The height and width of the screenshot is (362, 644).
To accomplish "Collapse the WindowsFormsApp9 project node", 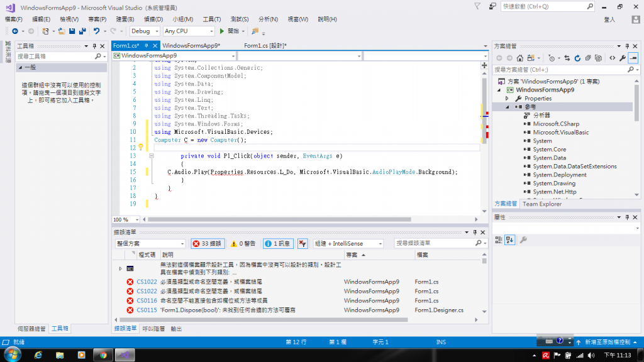I will 499,90.
